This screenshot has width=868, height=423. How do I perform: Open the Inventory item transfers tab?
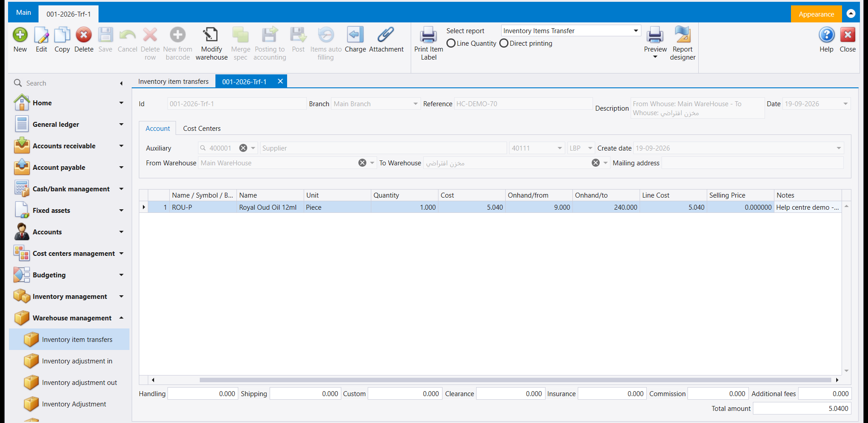[173, 82]
